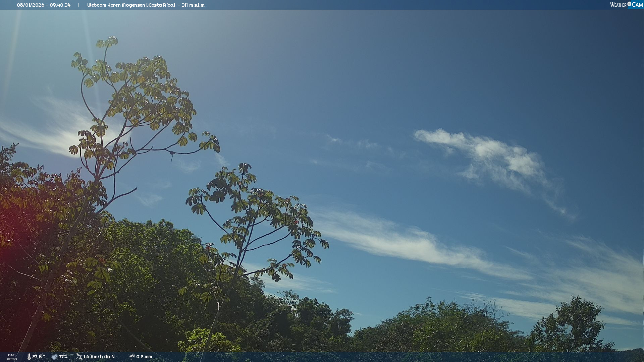Click the vertical separator after the timestamp
Screen dimensions: 644x362
[x=78, y=5]
